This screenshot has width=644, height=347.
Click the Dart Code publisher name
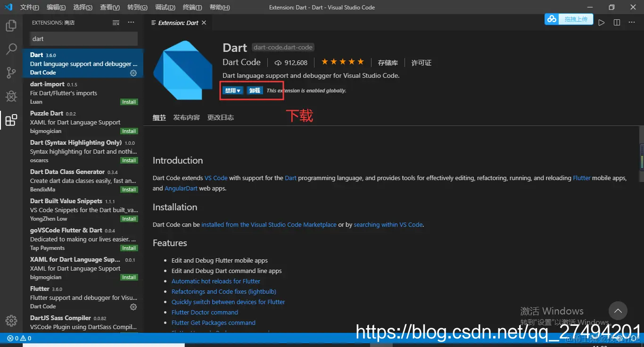(241, 62)
